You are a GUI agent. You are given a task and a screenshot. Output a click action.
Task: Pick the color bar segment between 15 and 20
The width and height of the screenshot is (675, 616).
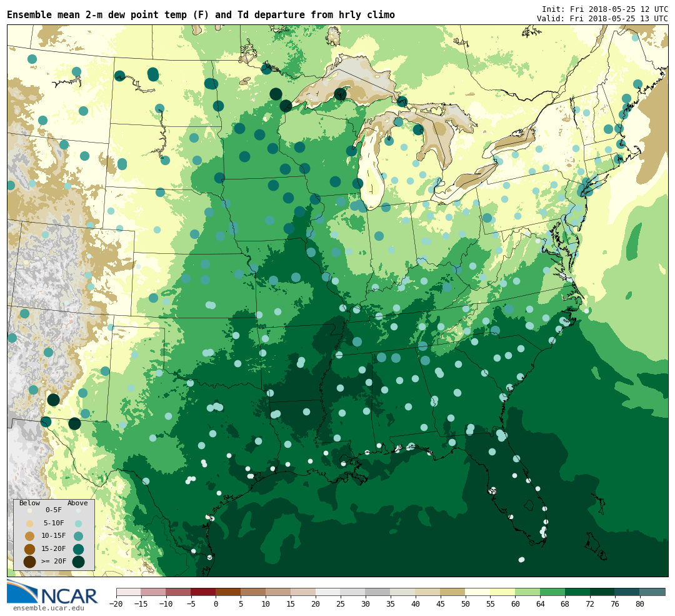point(304,592)
